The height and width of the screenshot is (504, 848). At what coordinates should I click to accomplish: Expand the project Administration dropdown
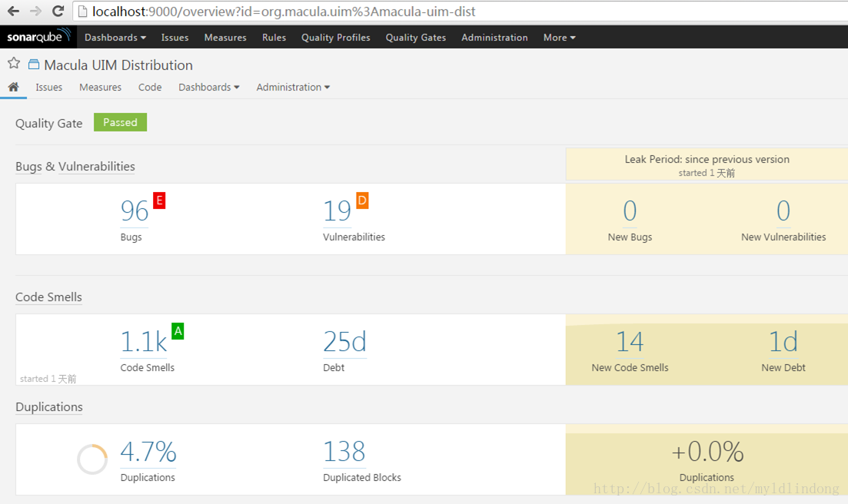293,87
